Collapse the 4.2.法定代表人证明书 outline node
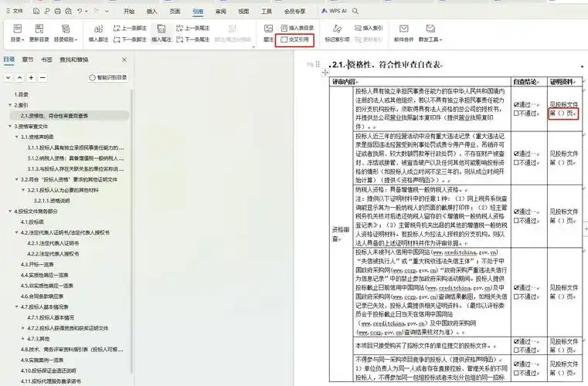 tap(16, 232)
